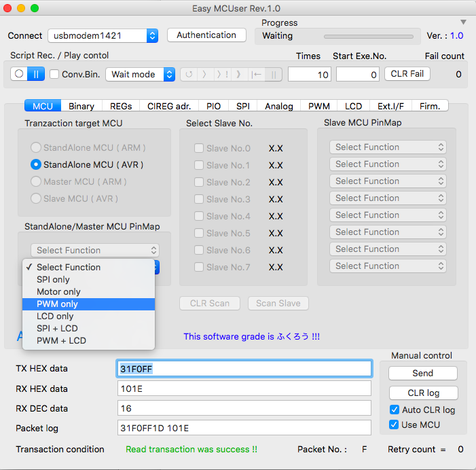This screenshot has width=476, height=470.
Task: Click the play-until-error chevron with exclamation
Action: 222,75
